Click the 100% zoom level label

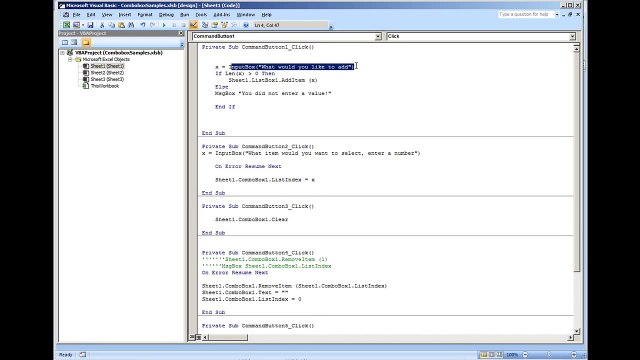click(x=512, y=355)
